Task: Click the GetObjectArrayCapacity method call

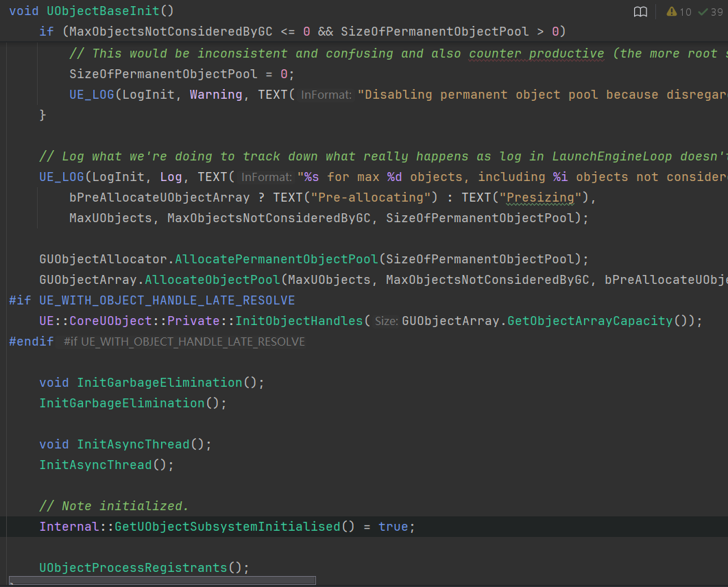Action: (590, 321)
